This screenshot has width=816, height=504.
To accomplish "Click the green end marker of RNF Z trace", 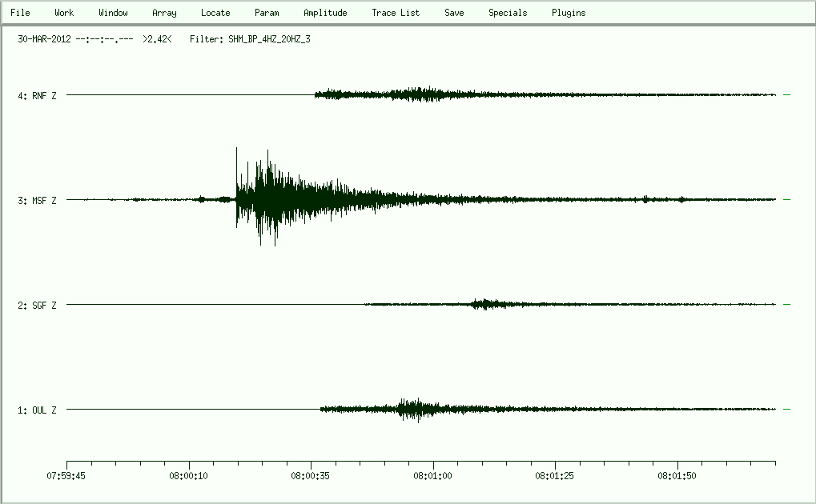I will tap(786, 95).
